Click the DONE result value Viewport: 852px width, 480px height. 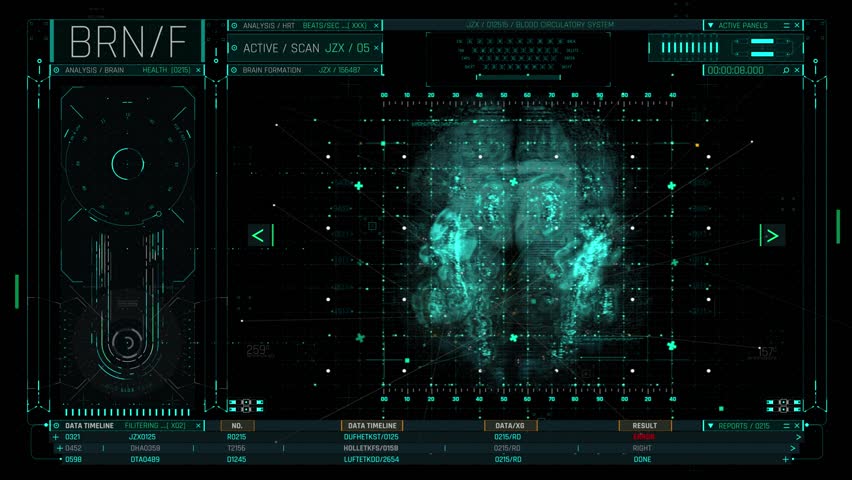coord(642,459)
